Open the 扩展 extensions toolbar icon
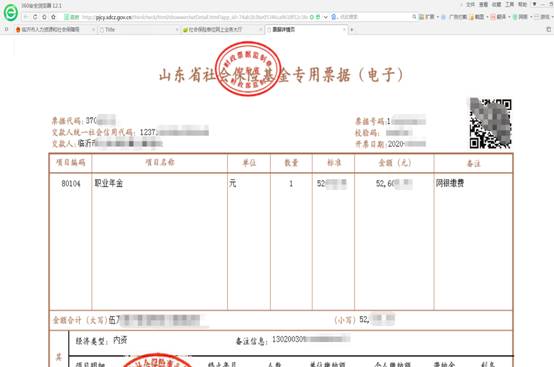554x367 pixels. click(426, 17)
